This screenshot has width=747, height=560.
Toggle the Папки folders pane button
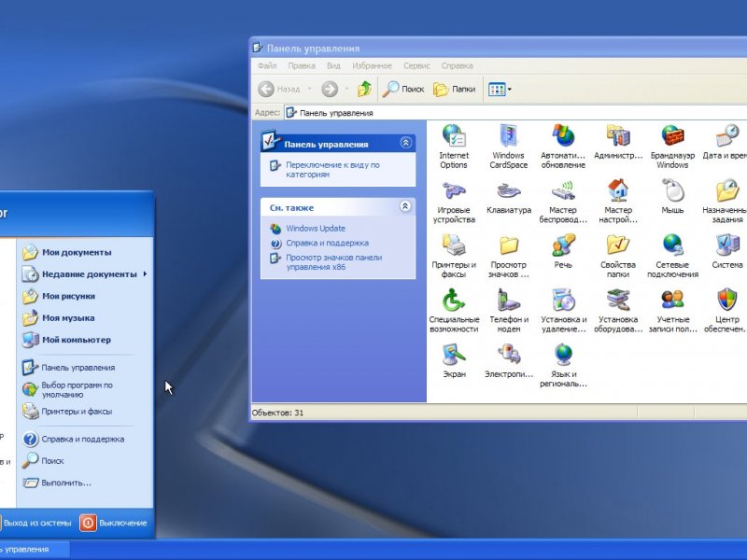click(x=455, y=89)
